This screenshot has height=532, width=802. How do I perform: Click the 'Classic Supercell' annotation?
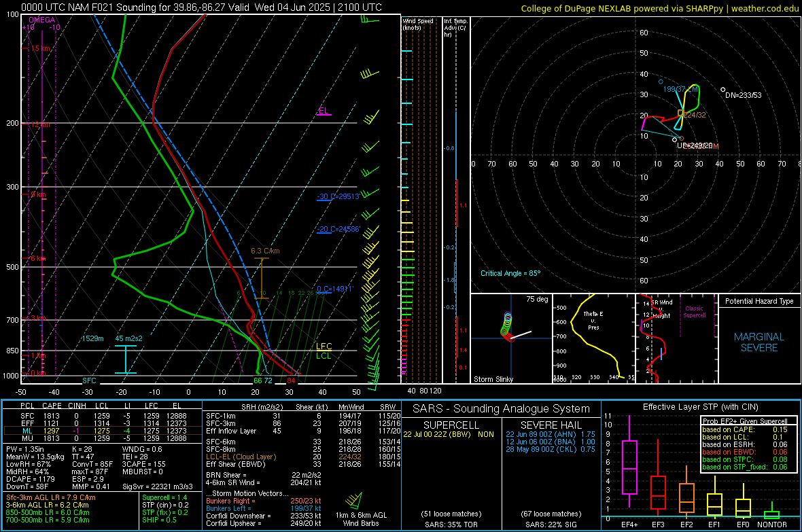pos(694,312)
